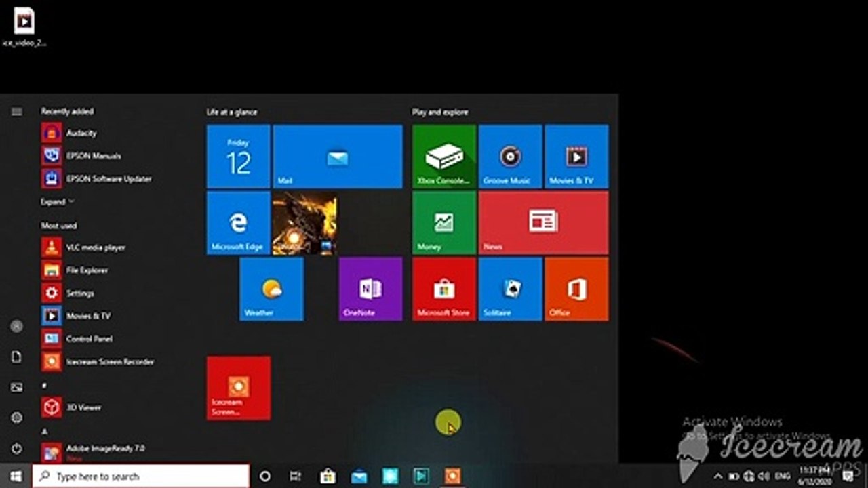Open the News tile
Viewport: 868px width, 488px height.
543,223
